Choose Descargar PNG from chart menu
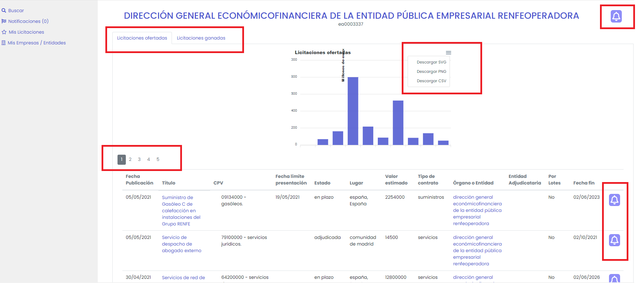 431,71
